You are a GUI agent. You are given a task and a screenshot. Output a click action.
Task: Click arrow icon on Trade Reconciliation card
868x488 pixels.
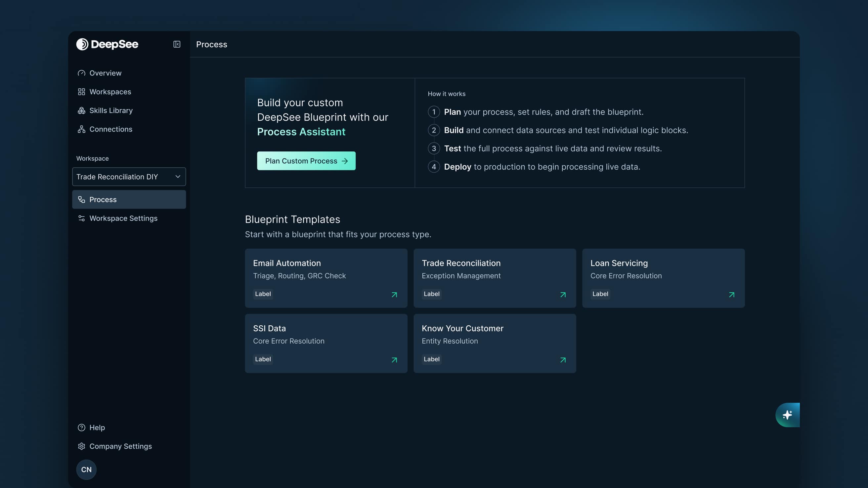563,295
